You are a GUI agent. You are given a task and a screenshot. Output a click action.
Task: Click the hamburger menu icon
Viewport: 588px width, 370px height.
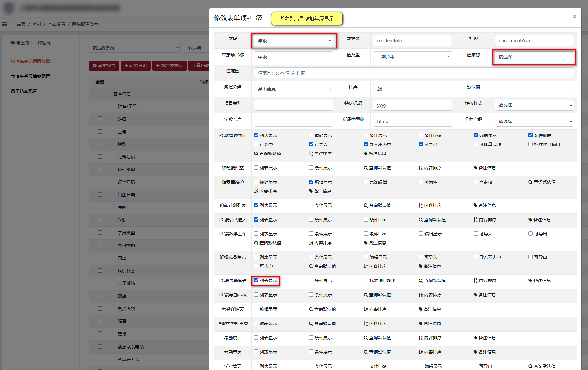(5, 24)
